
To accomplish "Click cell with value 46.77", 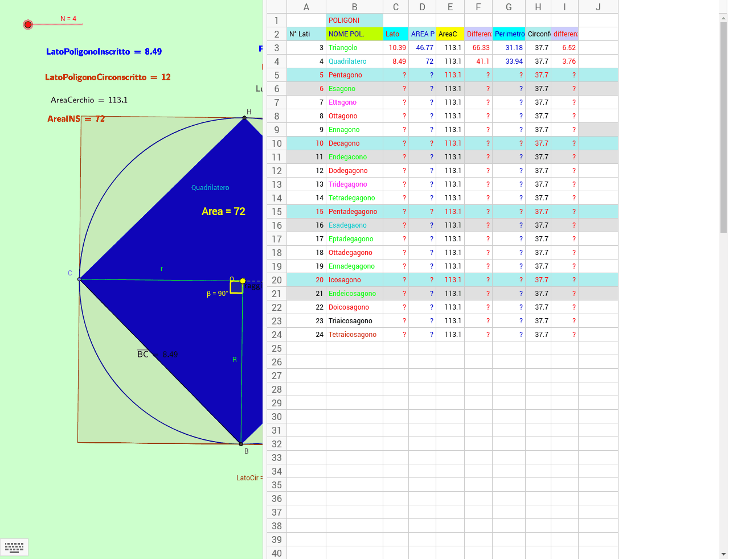I will coord(423,48).
